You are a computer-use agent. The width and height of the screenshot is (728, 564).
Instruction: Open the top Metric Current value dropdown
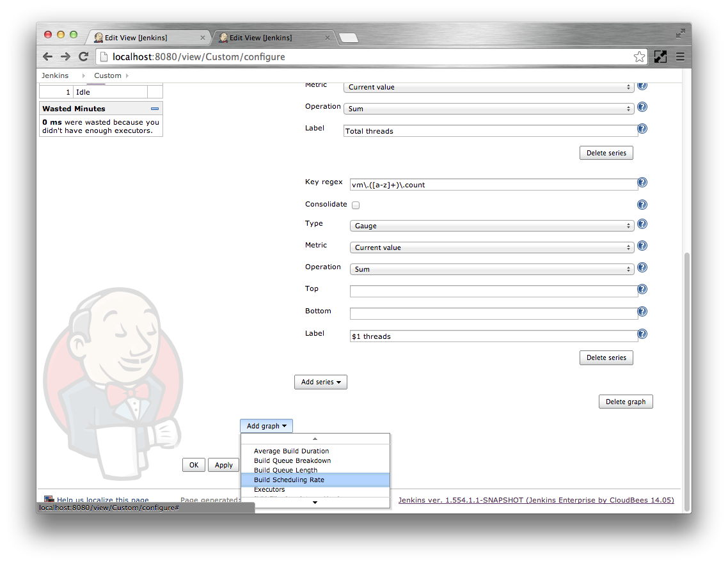coord(489,87)
